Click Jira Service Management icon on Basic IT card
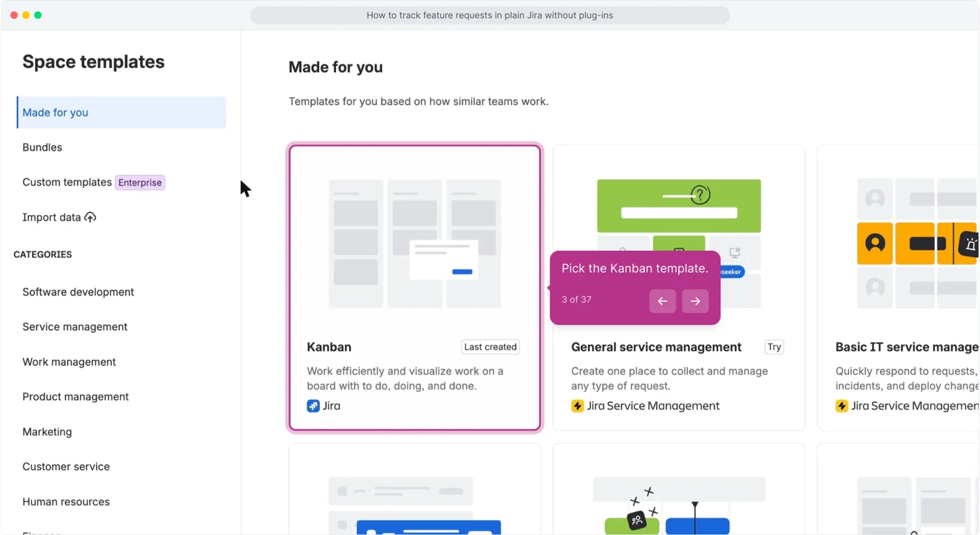Viewport: 980px width, 535px height. [841, 406]
